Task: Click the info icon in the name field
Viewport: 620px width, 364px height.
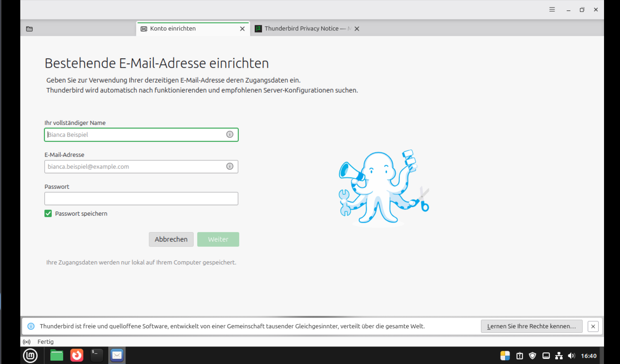Action: click(230, 134)
